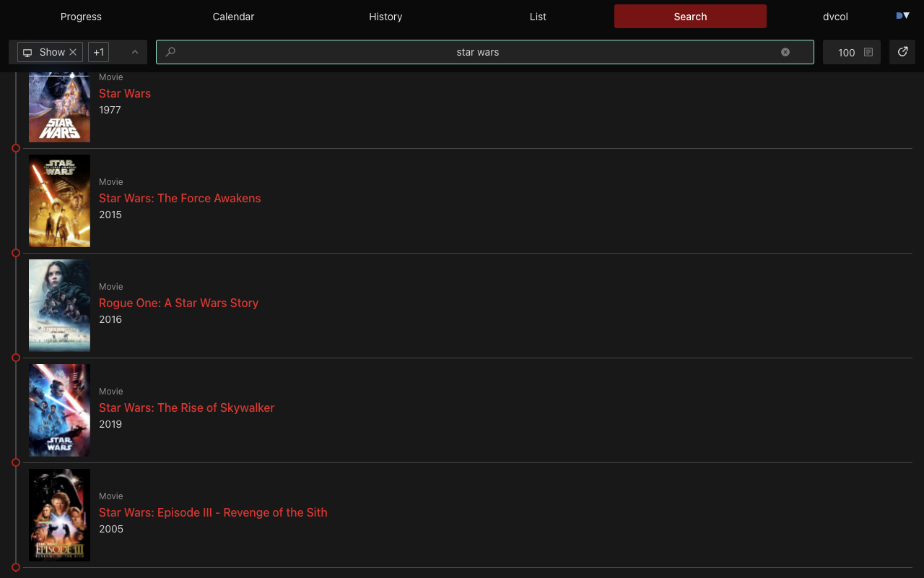Select the List navigation entry
The image size is (924, 578).
[538, 17]
